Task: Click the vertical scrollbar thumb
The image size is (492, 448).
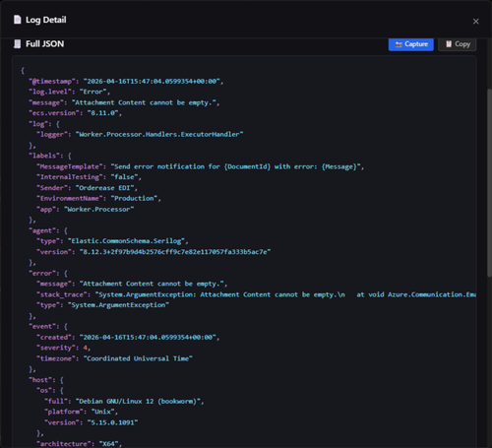Action: (x=489, y=182)
